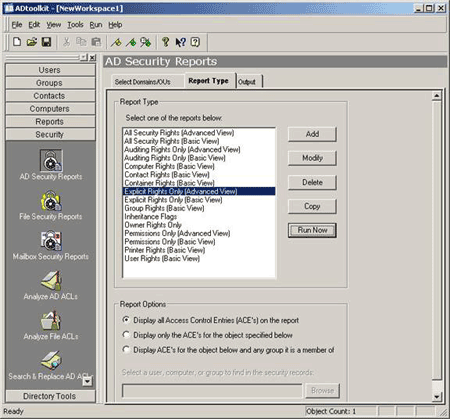Select Display only ACE's for specified object
The image size is (450, 419).
pyautogui.click(x=126, y=334)
